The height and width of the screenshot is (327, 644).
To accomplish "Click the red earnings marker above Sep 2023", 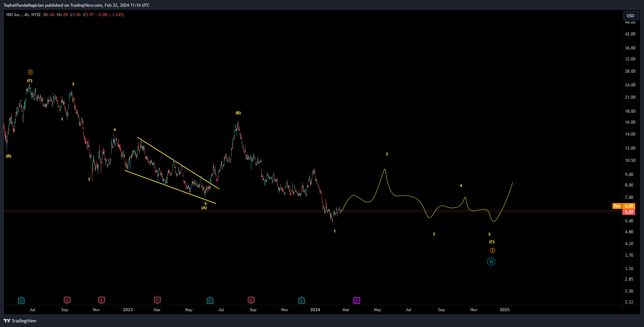I will 251,300.
